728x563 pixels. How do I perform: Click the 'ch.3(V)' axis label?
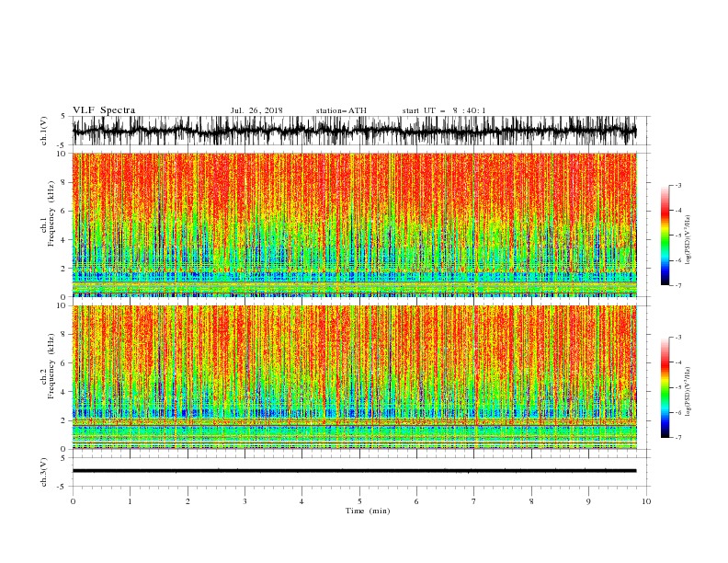(x=44, y=472)
